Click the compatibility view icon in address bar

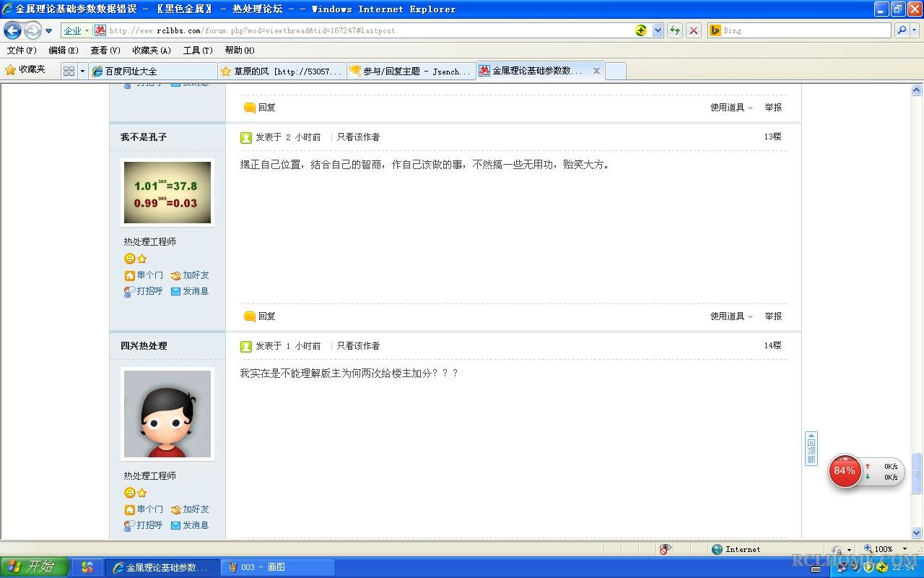point(641,30)
